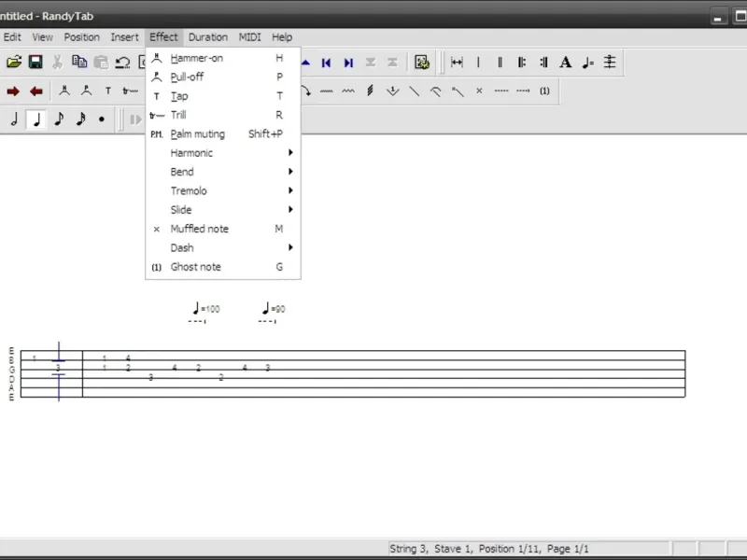Expand the Dash submenu
This screenshot has width=747, height=560.
click(223, 248)
